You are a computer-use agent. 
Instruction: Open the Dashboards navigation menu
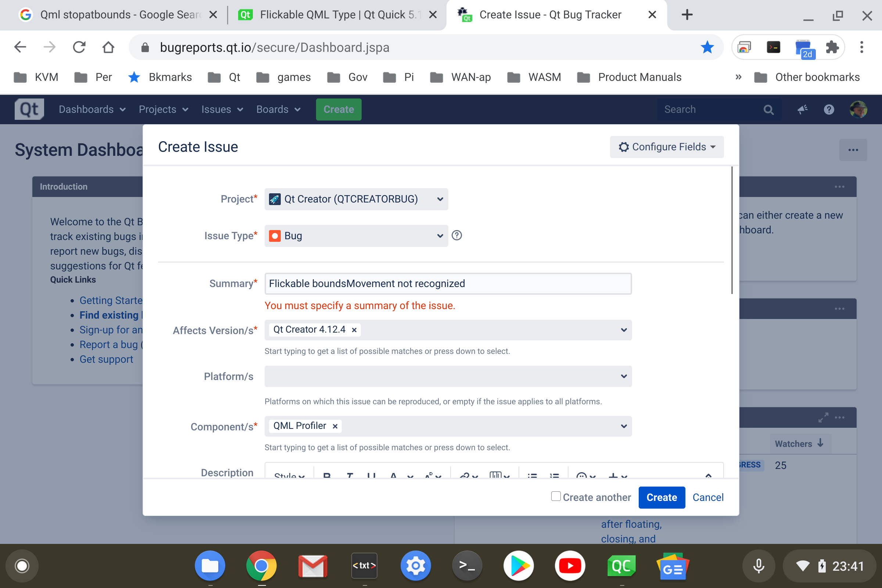point(92,110)
